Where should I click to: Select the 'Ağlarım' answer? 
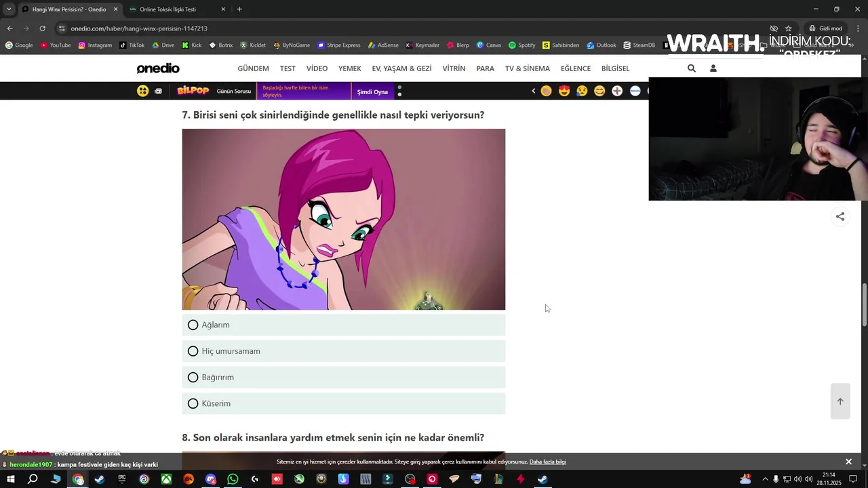click(x=343, y=325)
